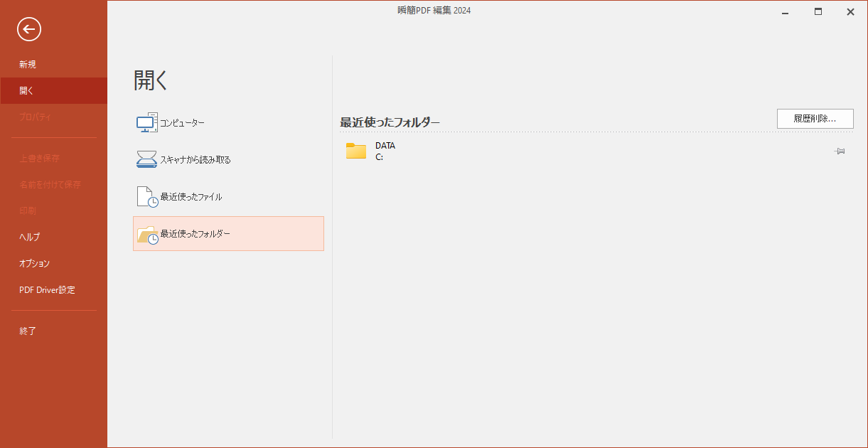Select 最近使ったフォルダー in the open list
This screenshot has height=448, width=868.
point(228,233)
